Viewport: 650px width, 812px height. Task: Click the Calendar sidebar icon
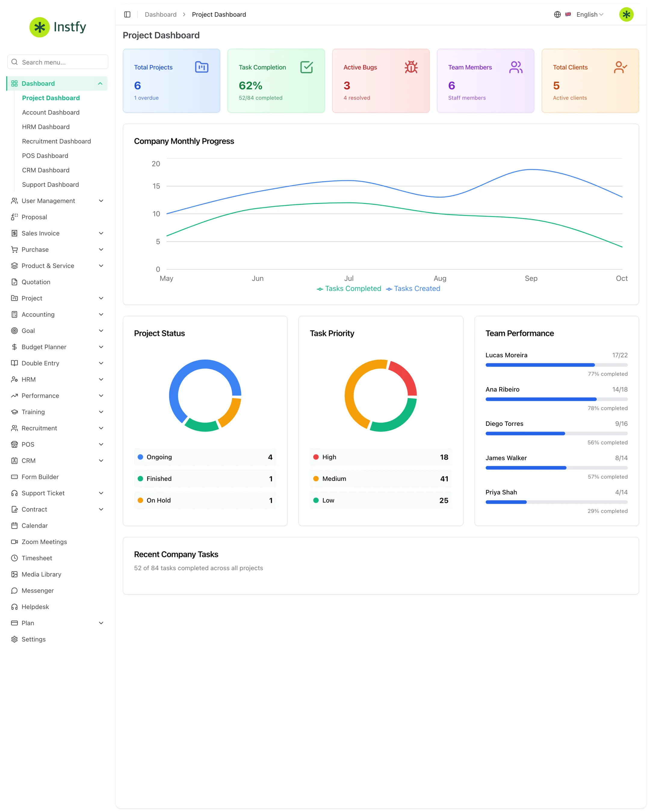coord(14,525)
